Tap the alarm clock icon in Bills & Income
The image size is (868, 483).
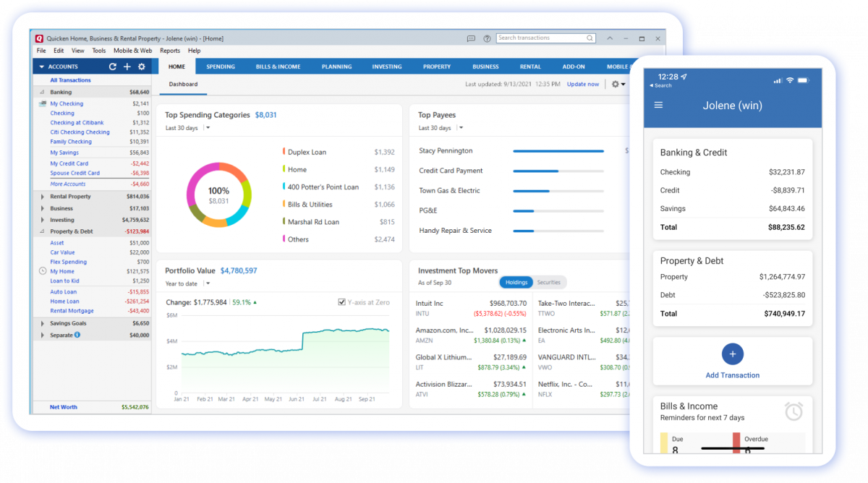pyautogui.click(x=793, y=411)
